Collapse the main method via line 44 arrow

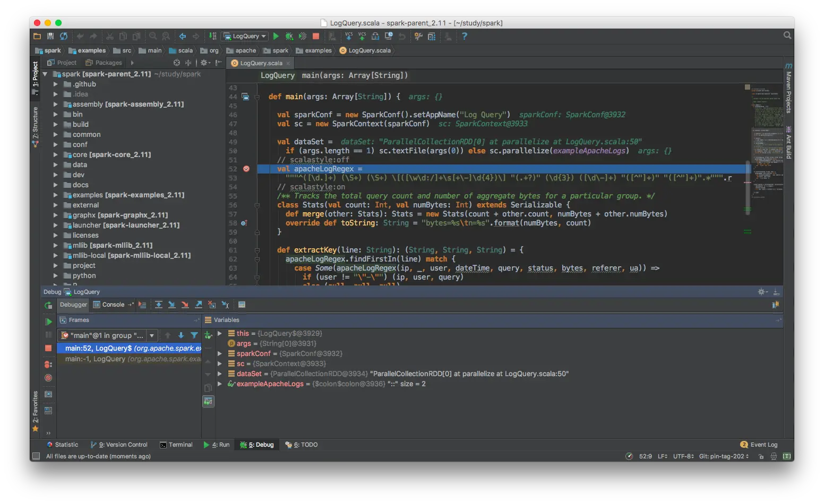257,97
